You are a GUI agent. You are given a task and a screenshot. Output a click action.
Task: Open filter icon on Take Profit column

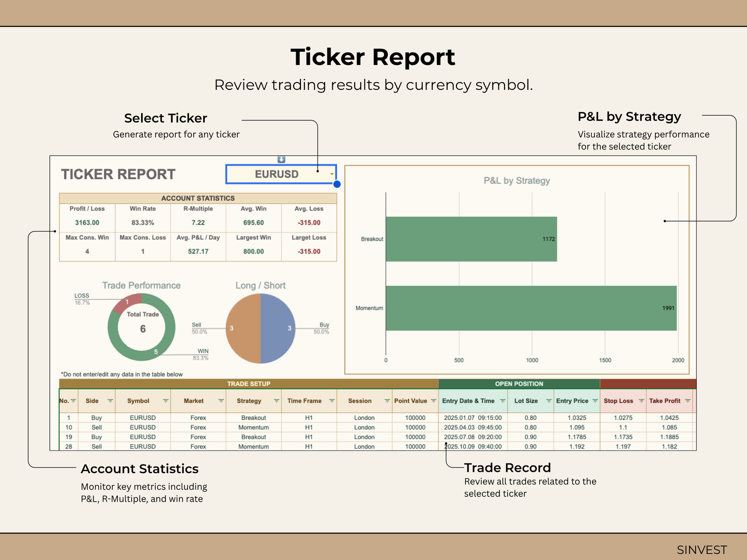pos(688,401)
